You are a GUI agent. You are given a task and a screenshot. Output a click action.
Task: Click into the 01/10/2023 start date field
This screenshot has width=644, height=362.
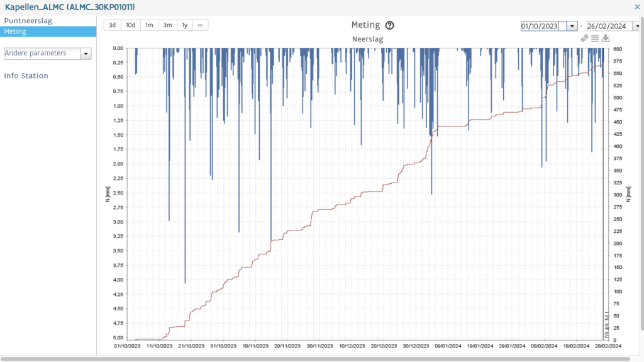(544, 26)
